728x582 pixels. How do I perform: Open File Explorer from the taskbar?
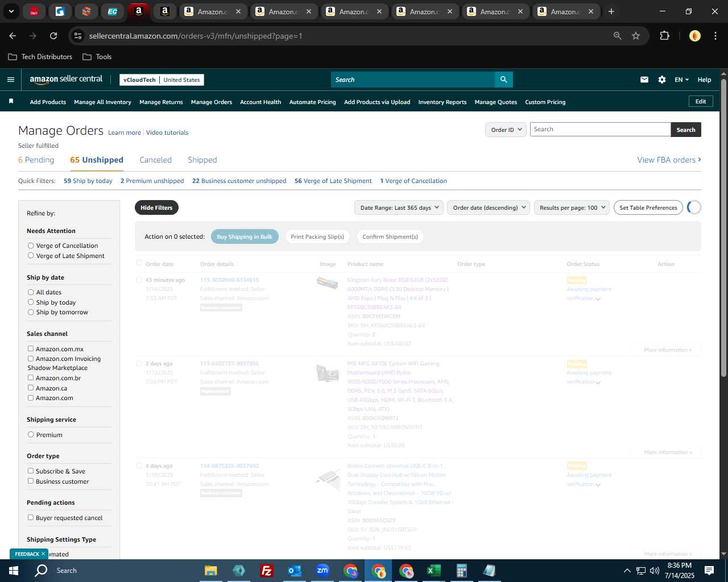click(x=211, y=571)
